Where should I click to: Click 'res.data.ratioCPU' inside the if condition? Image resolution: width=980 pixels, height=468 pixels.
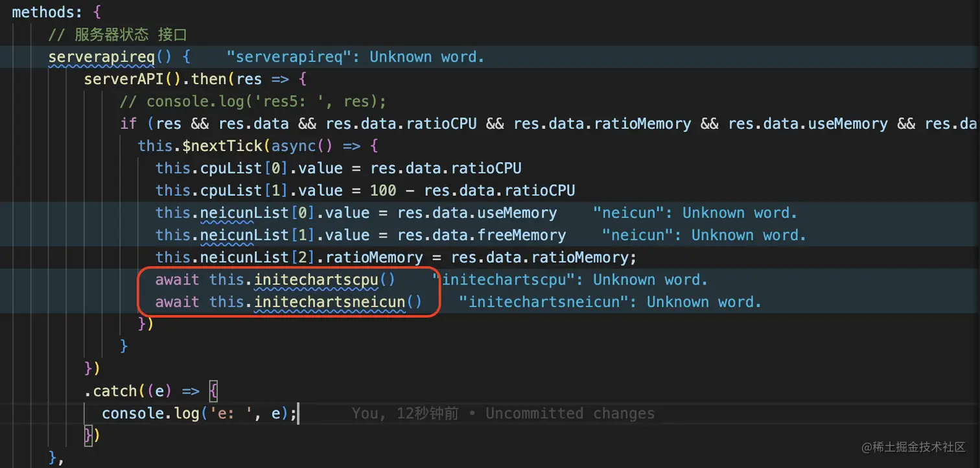pyautogui.click(x=401, y=124)
